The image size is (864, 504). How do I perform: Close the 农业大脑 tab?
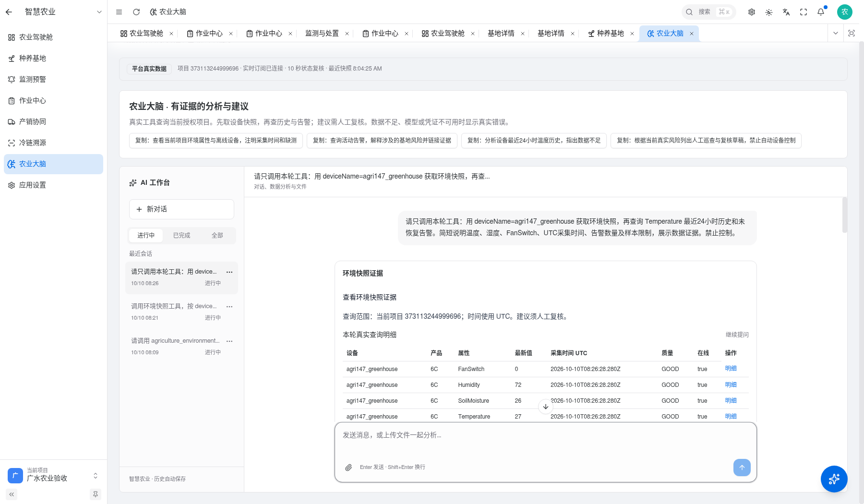[692, 34]
